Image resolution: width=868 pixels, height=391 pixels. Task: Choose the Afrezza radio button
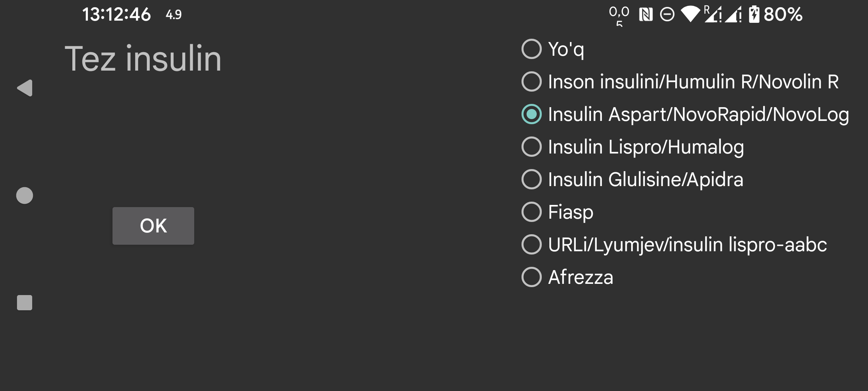(532, 277)
